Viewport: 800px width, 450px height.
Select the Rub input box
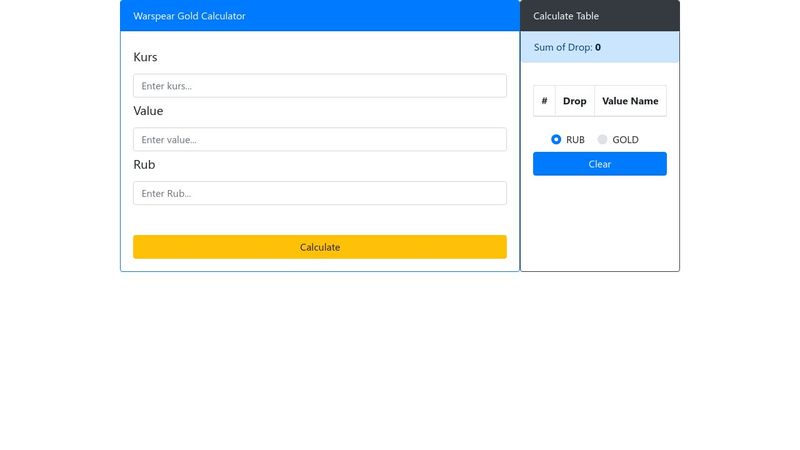(x=319, y=193)
